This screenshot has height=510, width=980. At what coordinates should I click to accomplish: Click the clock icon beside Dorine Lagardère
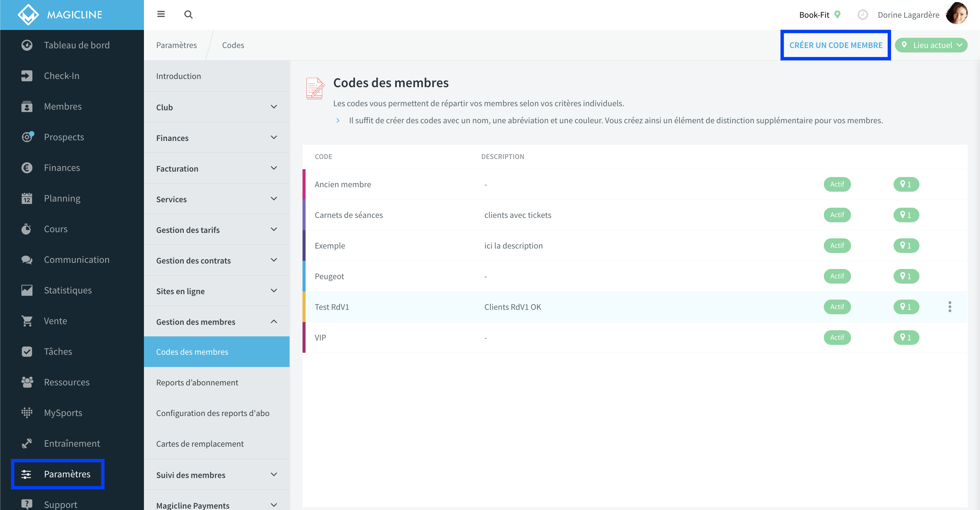click(x=863, y=15)
